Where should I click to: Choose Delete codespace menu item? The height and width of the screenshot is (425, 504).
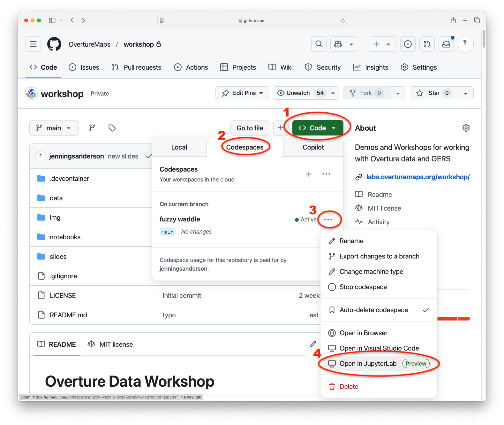379,387
